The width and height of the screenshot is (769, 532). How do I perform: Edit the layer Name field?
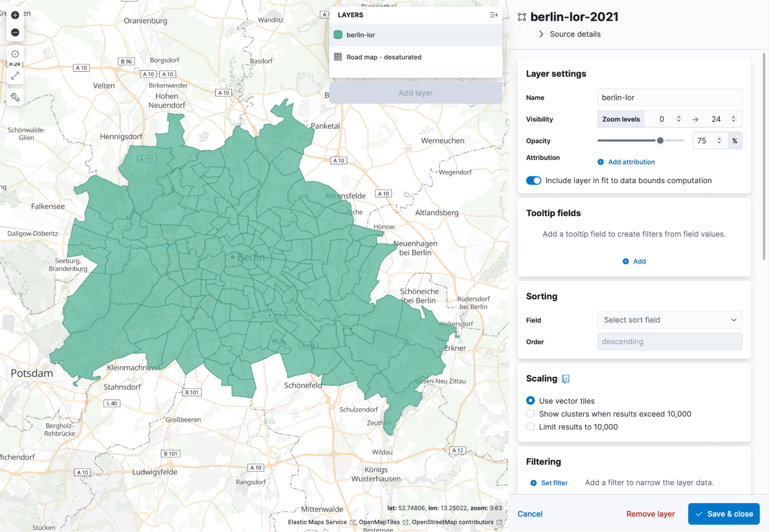(670, 98)
